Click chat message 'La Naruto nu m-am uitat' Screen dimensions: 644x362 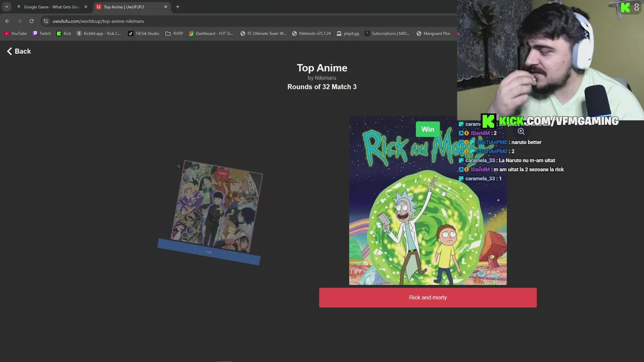pos(527,160)
